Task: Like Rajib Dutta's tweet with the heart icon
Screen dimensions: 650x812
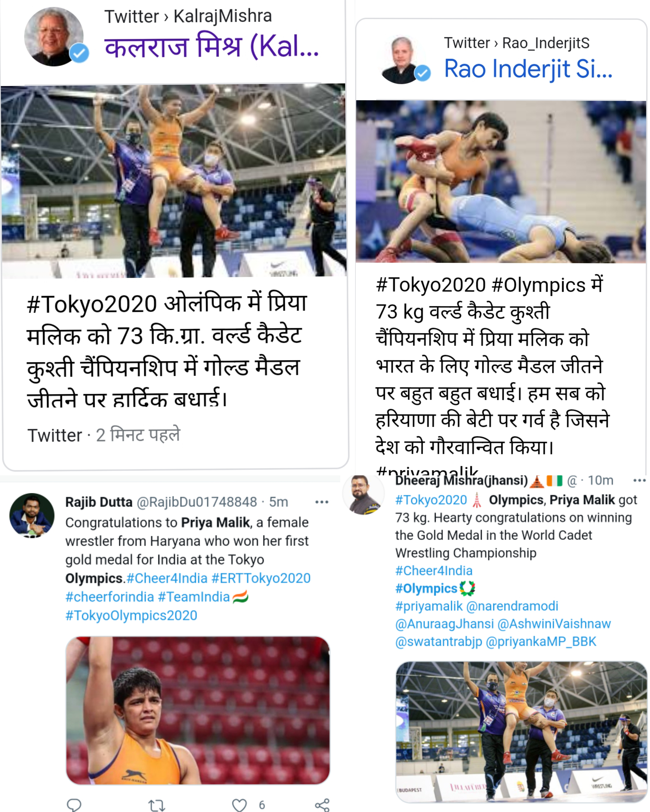Action: [239, 805]
